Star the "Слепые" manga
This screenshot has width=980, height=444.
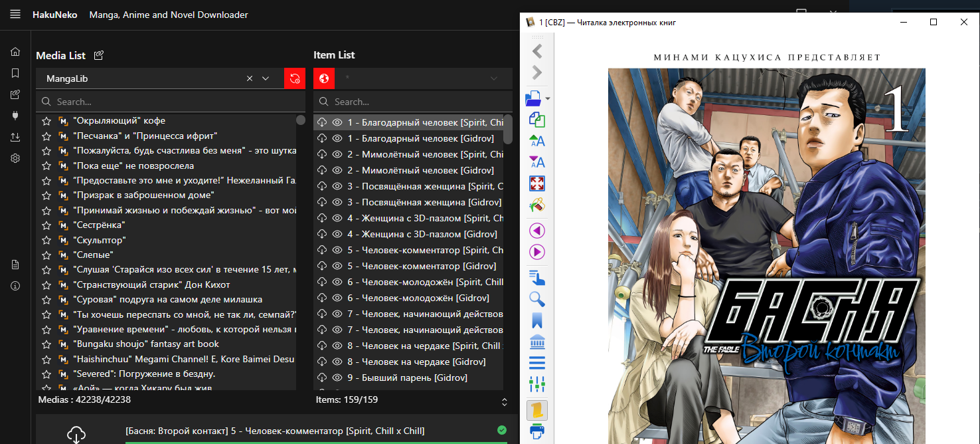coord(46,255)
